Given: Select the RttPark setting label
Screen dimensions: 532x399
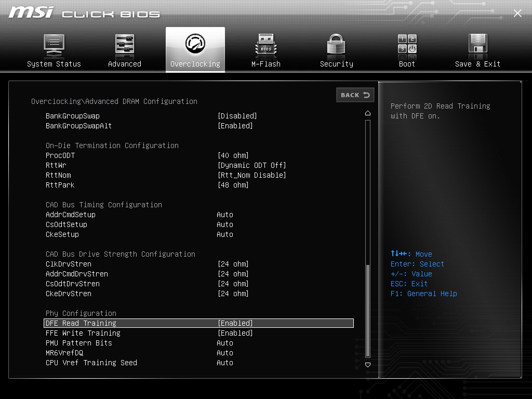Looking at the screenshot, I should click(x=60, y=185).
